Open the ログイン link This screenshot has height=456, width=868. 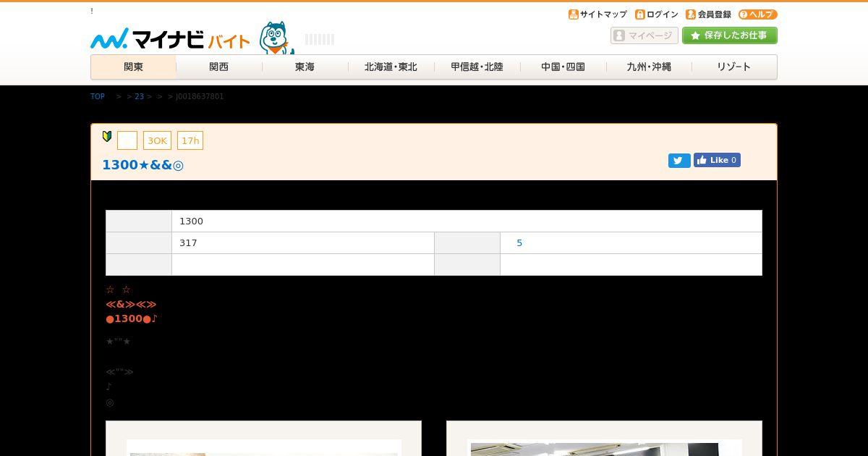657,14
